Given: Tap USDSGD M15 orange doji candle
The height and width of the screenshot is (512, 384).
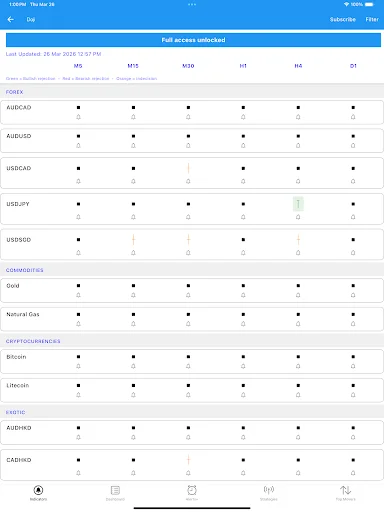Looking at the screenshot, I should [133, 240].
